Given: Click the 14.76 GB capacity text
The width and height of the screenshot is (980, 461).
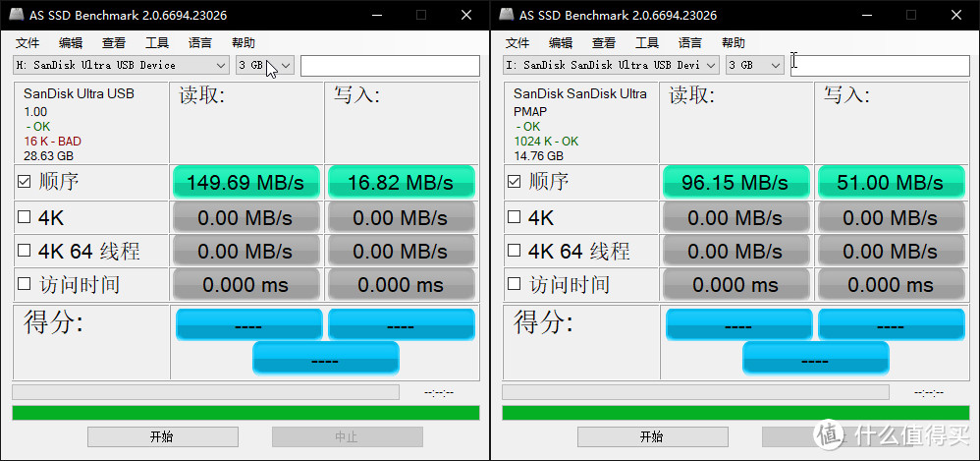Looking at the screenshot, I should tap(538, 156).
